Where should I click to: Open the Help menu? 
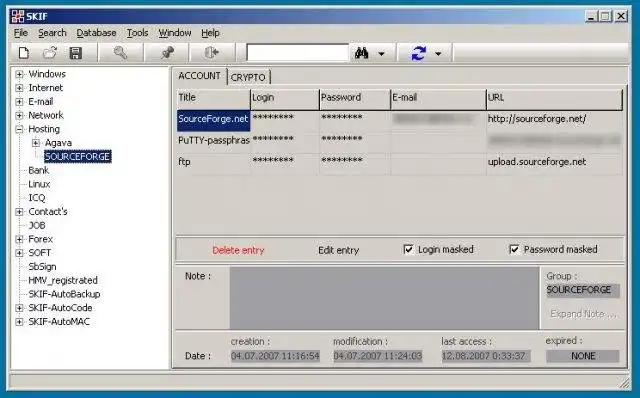[x=210, y=33]
